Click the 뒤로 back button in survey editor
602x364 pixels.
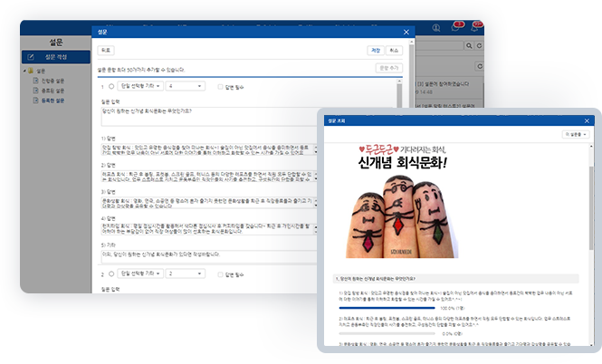coord(106,51)
